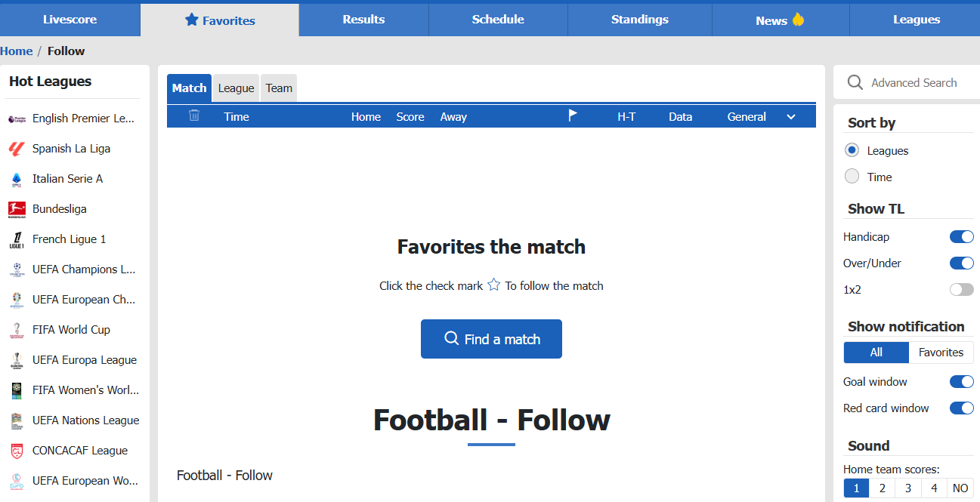Click the Find a match button
The height and width of the screenshot is (502, 980).
coord(491,339)
